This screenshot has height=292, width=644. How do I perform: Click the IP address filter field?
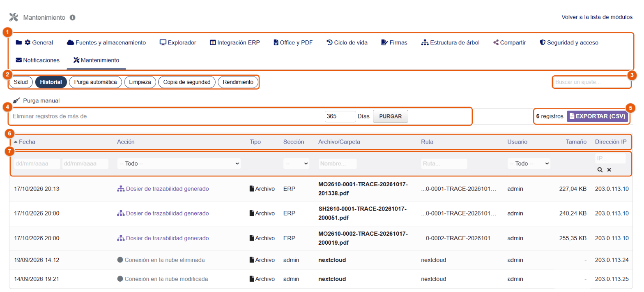tap(610, 158)
